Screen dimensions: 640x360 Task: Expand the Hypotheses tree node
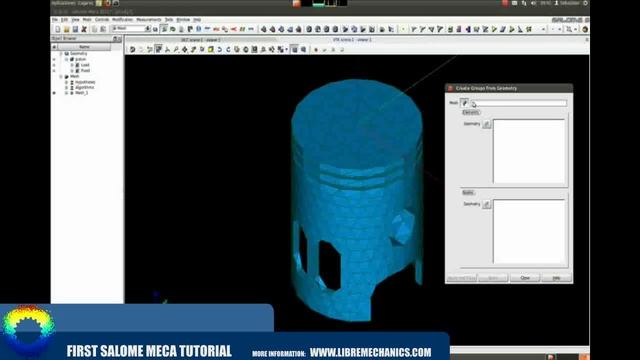point(66,82)
